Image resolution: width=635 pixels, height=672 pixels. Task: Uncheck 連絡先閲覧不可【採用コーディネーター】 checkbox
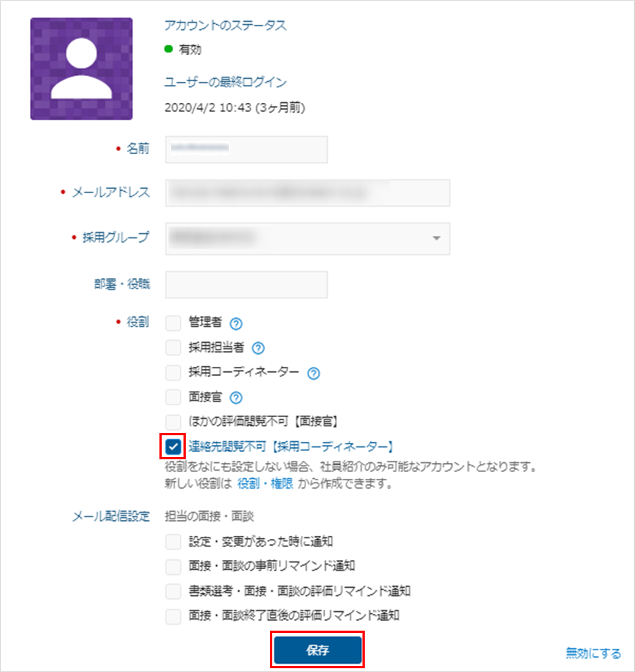pos(173,447)
